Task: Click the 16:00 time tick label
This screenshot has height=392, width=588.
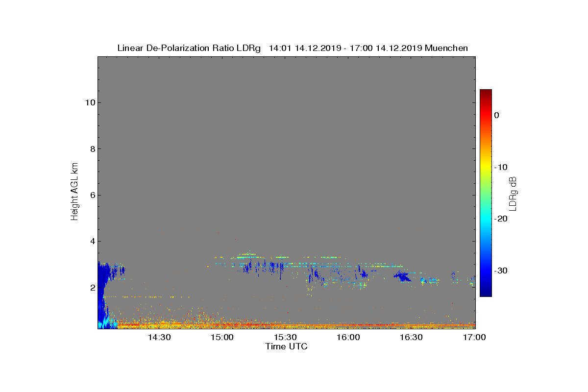Action: click(349, 338)
